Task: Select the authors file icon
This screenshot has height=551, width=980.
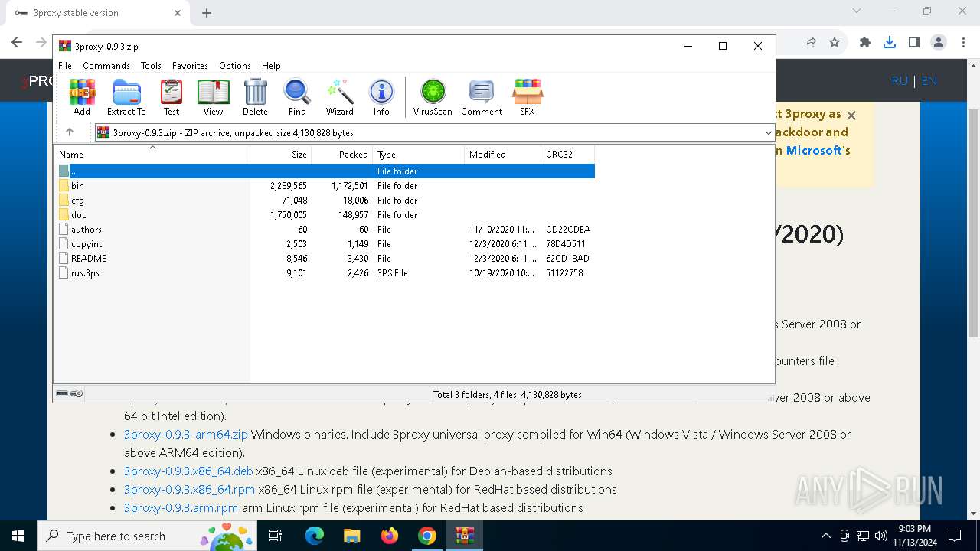Action: 64,230
